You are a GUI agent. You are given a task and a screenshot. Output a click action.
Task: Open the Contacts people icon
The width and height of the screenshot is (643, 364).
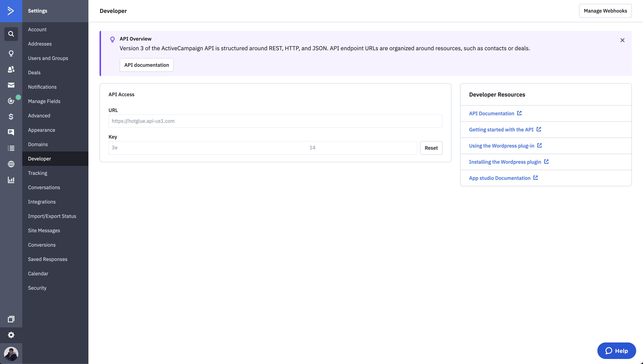tap(11, 69)
